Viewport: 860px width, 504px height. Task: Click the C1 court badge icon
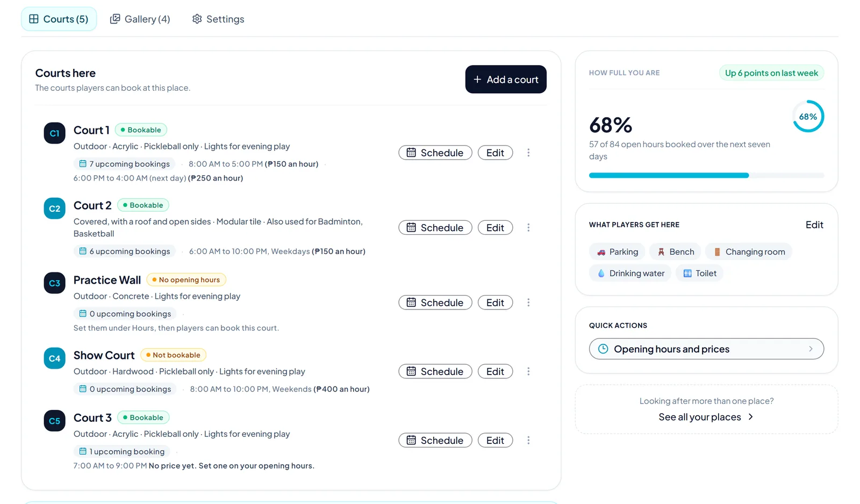pyautogui.click(x=54, y=133)
